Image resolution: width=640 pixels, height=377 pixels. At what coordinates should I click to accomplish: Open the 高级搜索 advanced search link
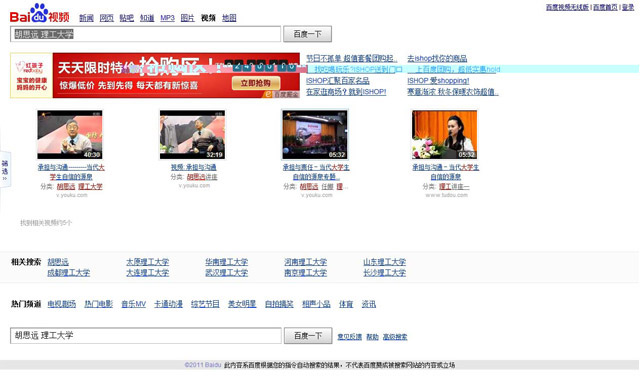pyautogui.click(x=395, y=337)
